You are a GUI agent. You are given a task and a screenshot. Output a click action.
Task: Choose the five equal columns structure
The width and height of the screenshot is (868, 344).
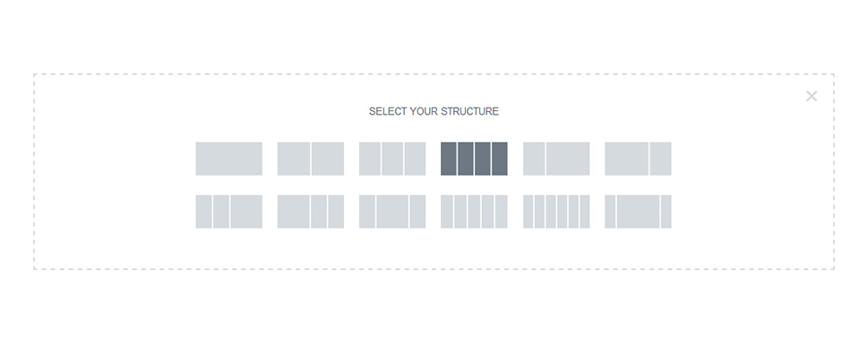[x=474, y=211]
